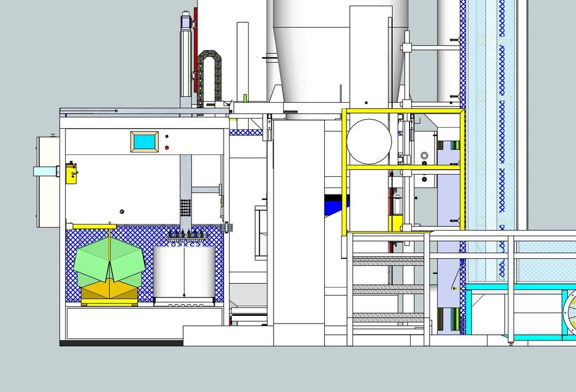
Task: Select the green open carton flaps
Action: pos(109,261)
